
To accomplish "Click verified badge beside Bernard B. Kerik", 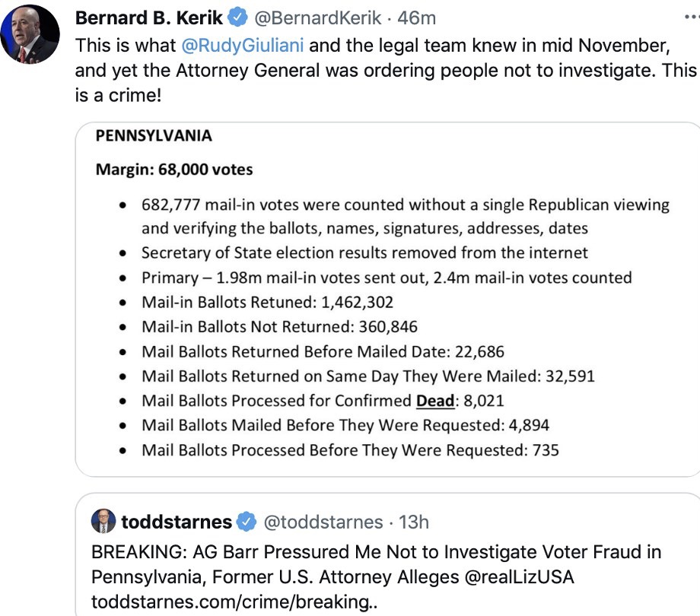I will 240,17.
